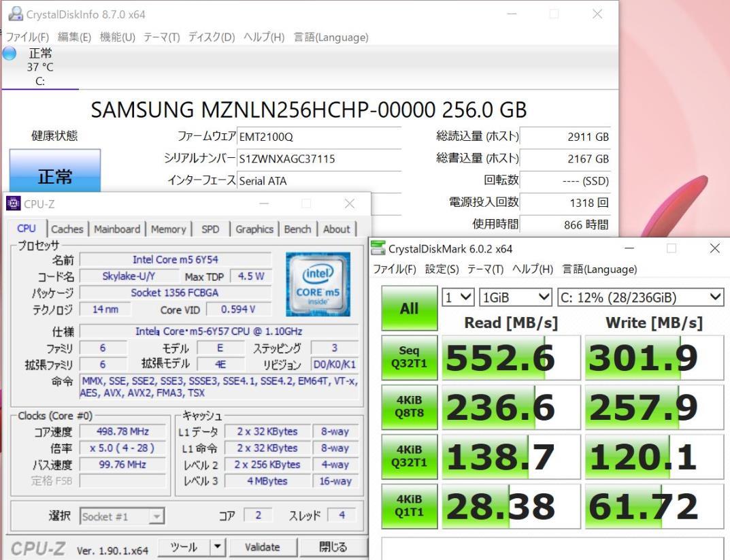
Task: Switch to the Graphics tab in CPU-Z
Action: pyautogui.click(x=254, y=229)
